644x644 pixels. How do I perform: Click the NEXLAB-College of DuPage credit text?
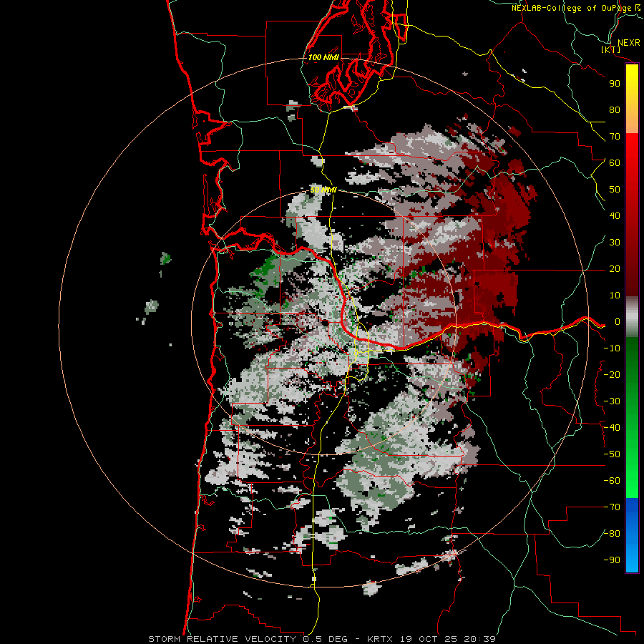pyautogui.click(x=576, y=7)
